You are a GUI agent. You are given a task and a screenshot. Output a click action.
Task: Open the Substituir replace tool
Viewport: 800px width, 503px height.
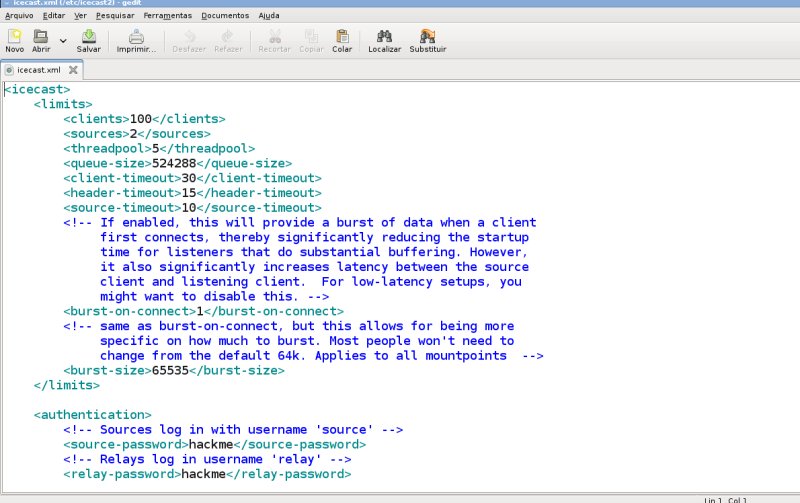click(x=427, y=37)
